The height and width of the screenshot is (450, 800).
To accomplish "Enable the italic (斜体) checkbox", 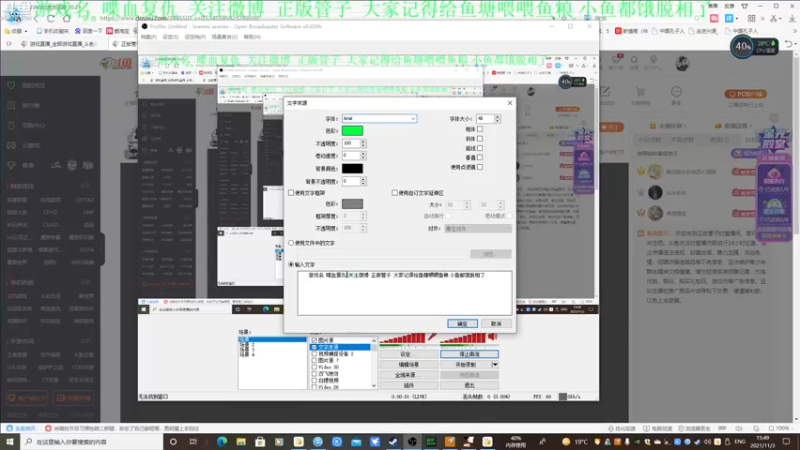I will pos(480,138).
